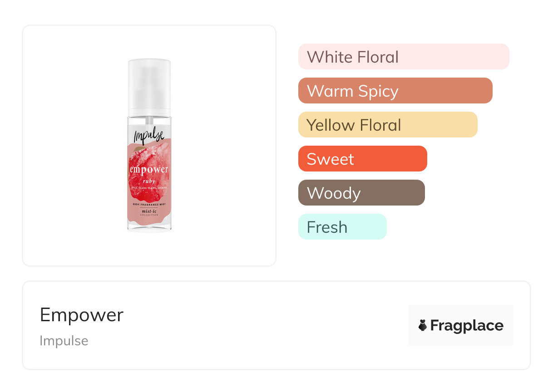Click the 'empower' text on bottle label
Image resolution: width=553 pixels, height=392 pixels.
click(x=149, y=170)
